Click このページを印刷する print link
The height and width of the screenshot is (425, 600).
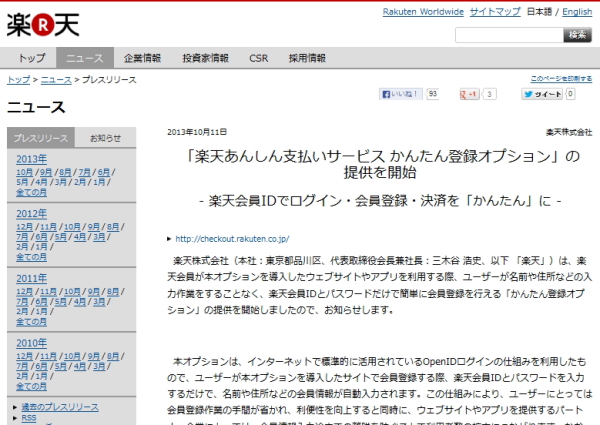click(x=561, y=78)
